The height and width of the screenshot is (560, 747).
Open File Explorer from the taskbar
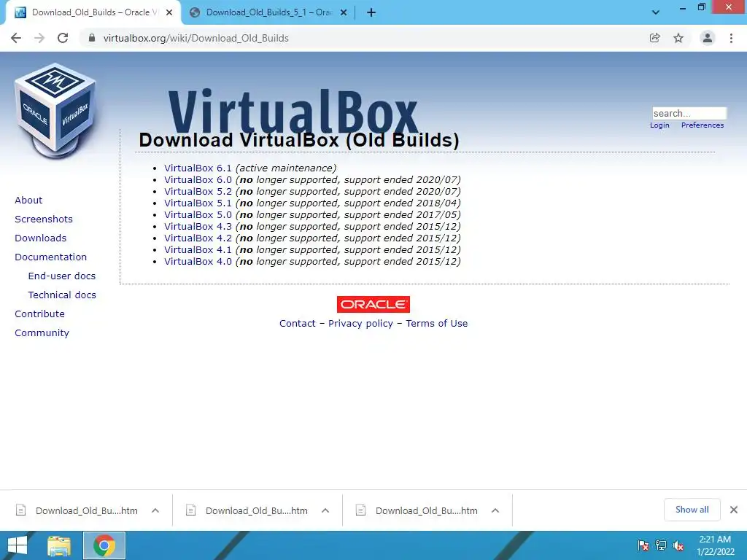click(59, 545)
